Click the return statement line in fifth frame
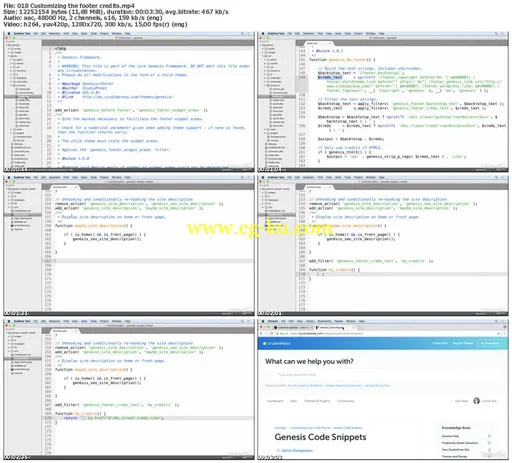Viewport: 512px width, 463px height. [113, 418]
